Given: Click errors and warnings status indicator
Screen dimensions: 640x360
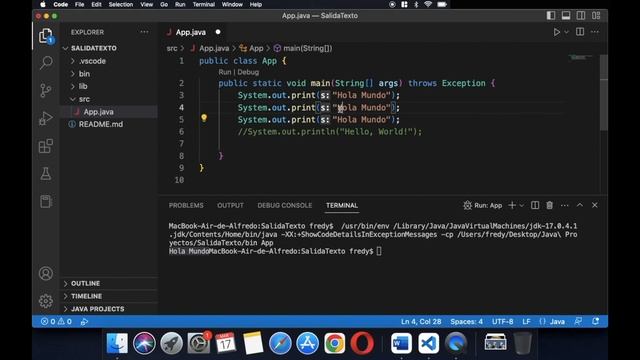Looking at the screenshot, I should pyautogui.click(x=56, y=322).
